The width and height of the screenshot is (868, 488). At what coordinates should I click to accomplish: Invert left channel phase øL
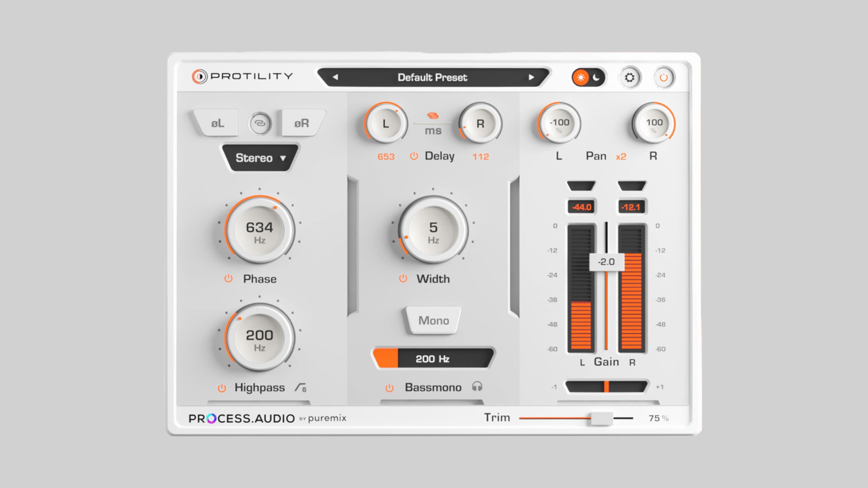217,123
